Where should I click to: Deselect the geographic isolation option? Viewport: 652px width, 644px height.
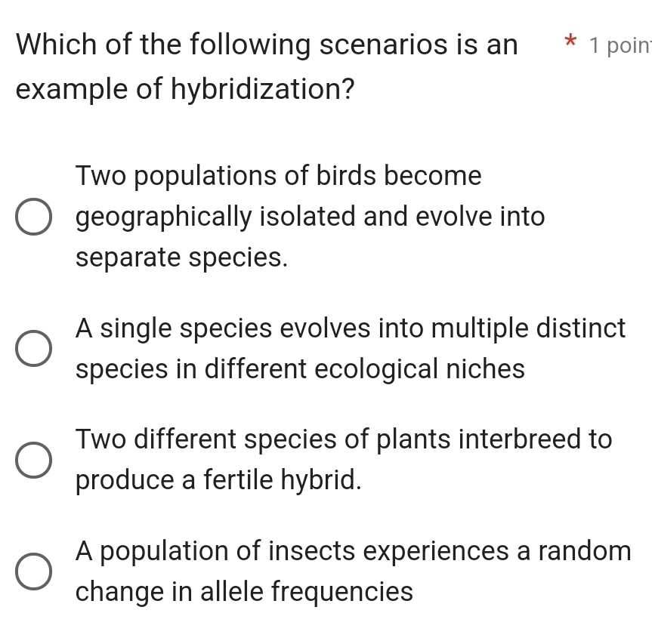[x=33, y=217]
